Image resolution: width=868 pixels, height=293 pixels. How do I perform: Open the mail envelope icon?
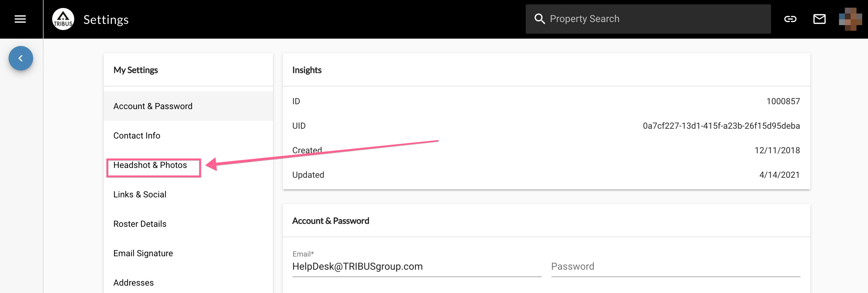tap(819, 19)
